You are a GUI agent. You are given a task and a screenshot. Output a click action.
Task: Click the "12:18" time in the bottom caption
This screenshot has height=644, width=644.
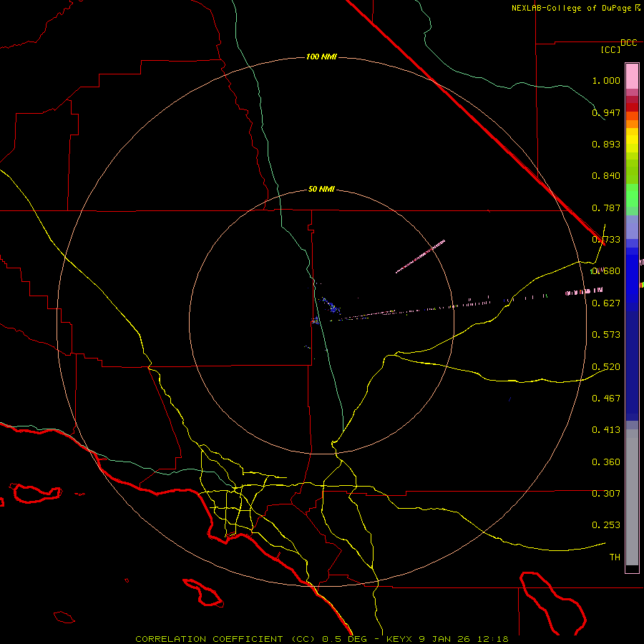tap(493, 639)
